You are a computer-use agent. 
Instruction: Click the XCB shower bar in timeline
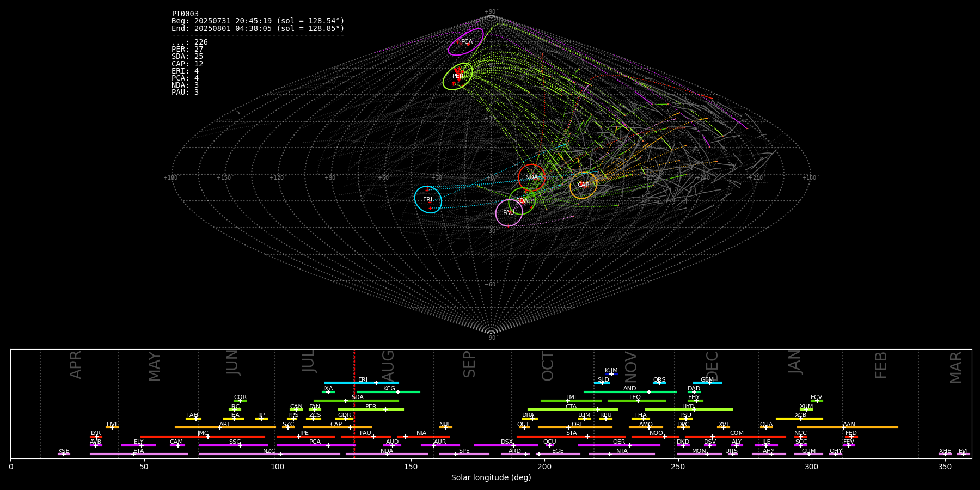(x=799, y=419)
